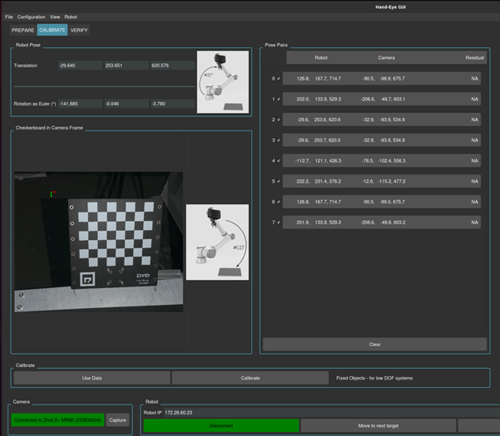The image size is (500, 436).
Task: Open the View menu
Action: 55,17
